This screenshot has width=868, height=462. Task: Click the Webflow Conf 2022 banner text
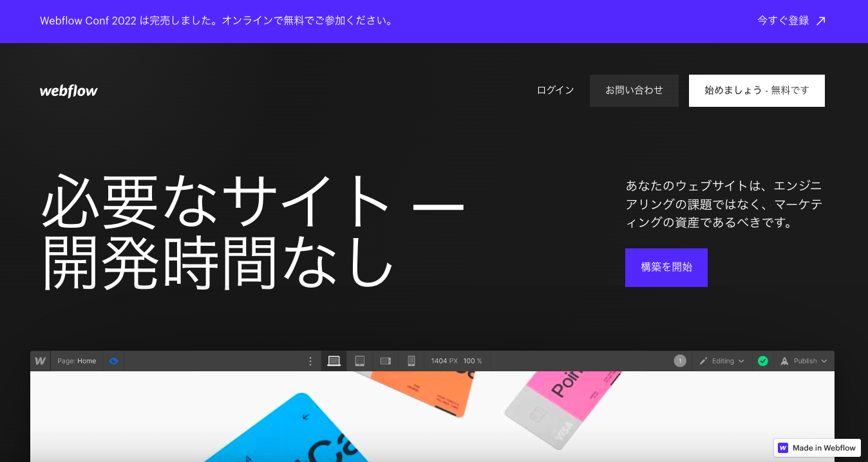coord(216,21)
